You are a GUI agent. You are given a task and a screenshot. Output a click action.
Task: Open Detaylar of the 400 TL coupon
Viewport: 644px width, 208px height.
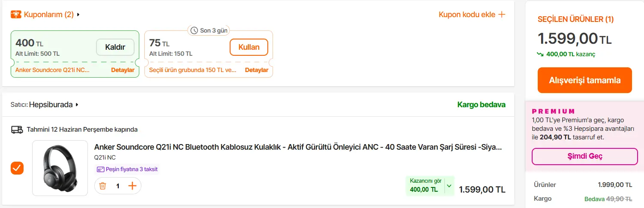[123, 70]
